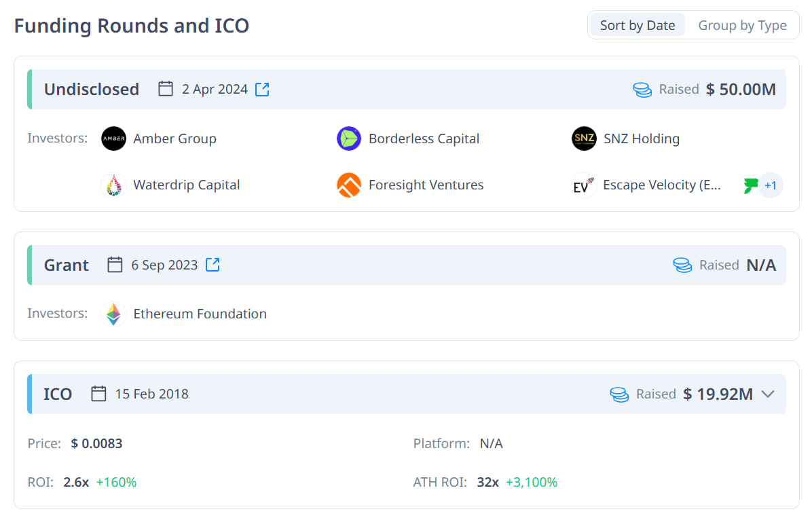
Task: Click the Borderless Capital logo
Action: (349, 138)
